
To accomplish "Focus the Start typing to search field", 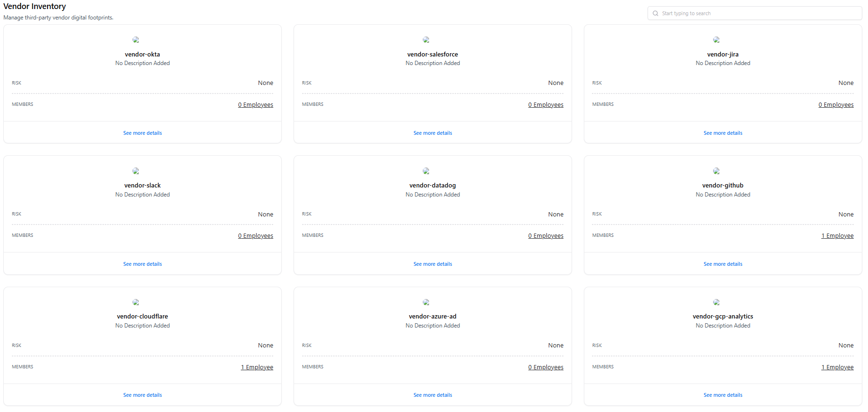I will tap(754, 13).
